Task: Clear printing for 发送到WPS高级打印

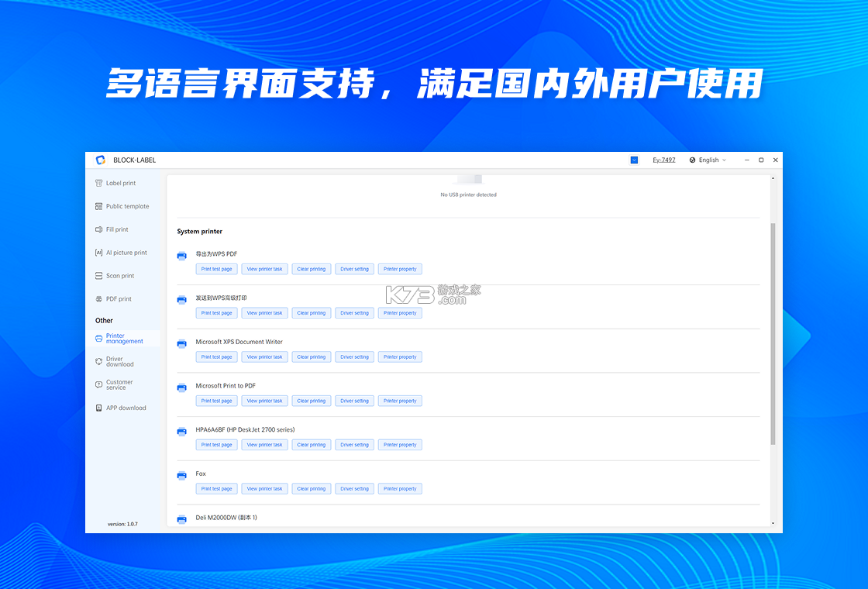Action: coord(311,313)
